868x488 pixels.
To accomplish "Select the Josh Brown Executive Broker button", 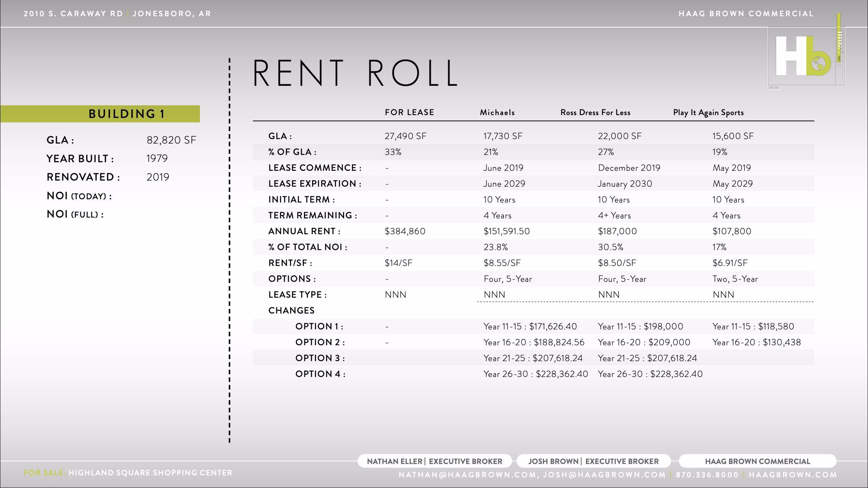I will (593, 461).
